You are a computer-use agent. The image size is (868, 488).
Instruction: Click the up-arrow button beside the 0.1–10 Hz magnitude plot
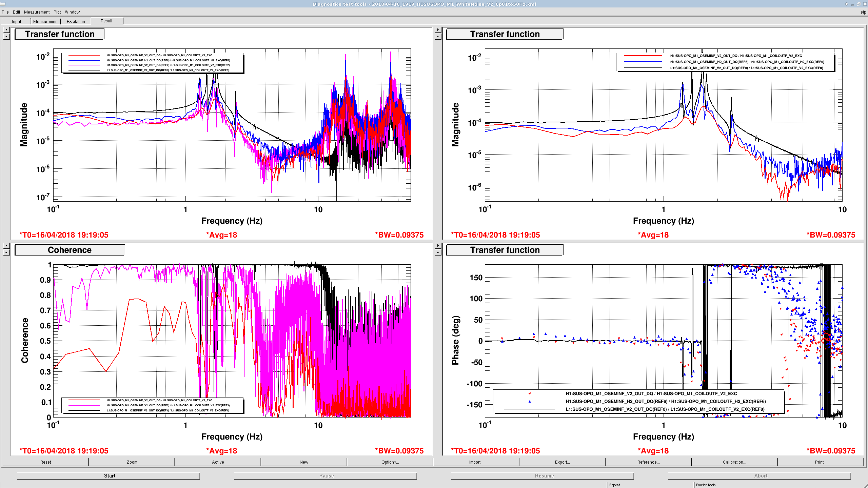[x=438, y=37]
